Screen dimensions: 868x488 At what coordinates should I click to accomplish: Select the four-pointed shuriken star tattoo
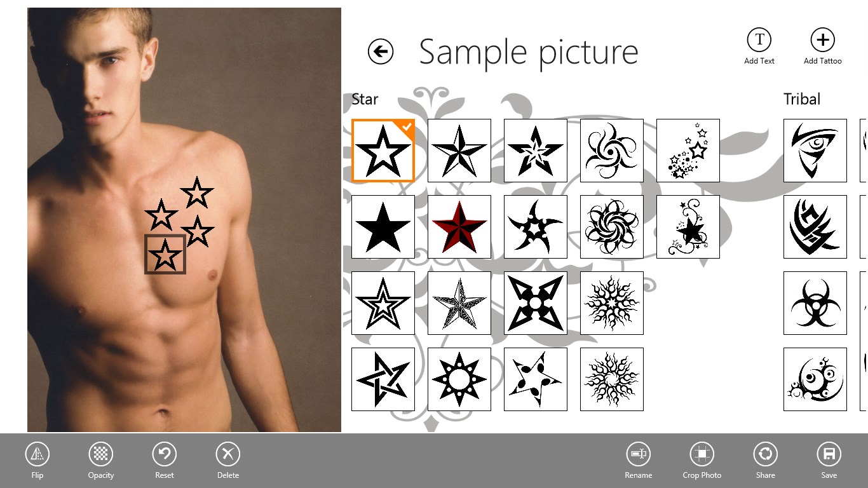[536, 303]
